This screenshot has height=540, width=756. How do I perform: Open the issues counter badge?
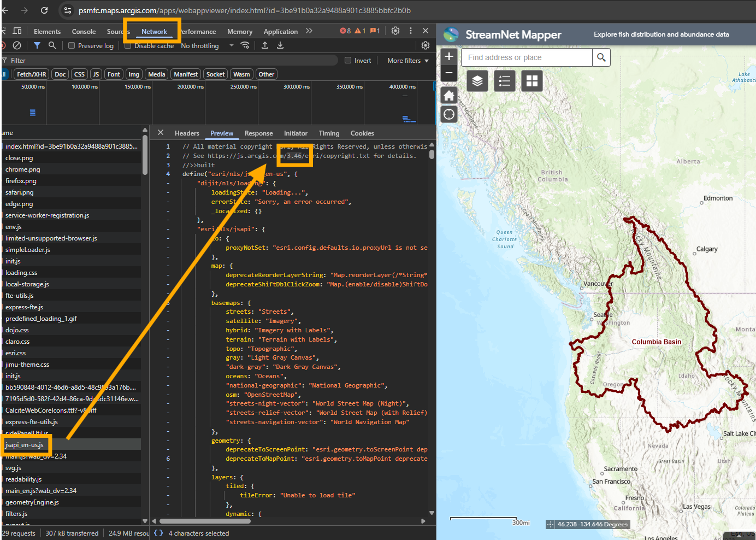[x=375, y=31]
